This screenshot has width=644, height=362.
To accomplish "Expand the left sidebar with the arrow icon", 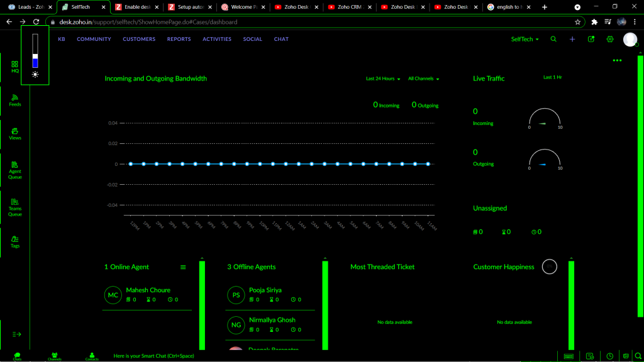I will coord(16,334).
